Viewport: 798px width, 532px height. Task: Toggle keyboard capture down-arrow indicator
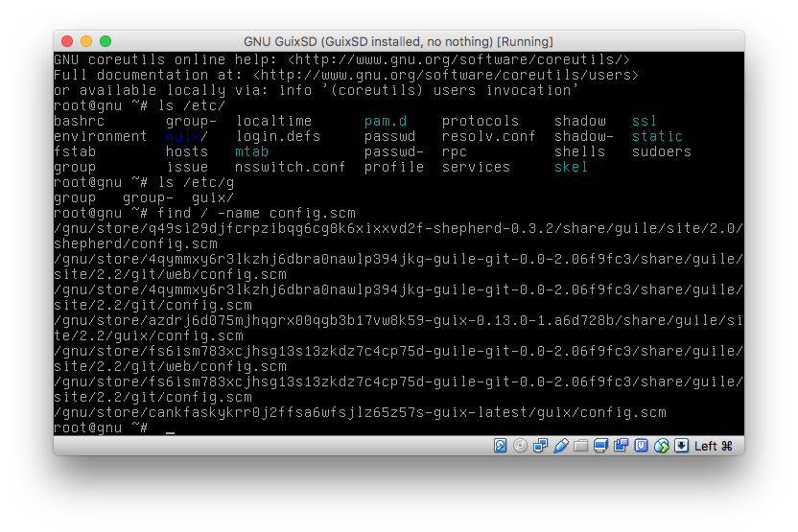click(x=681, y=446)
